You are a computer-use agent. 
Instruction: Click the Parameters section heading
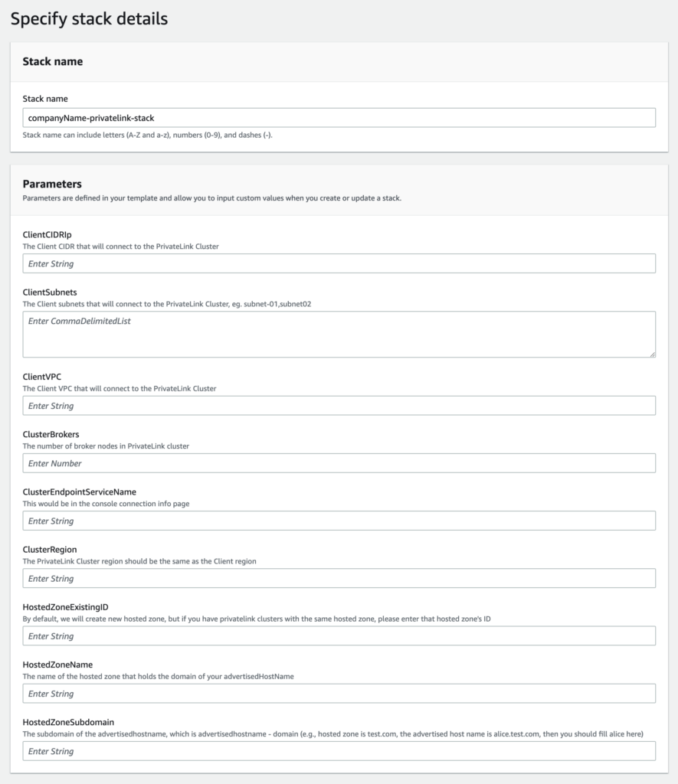tap(52, 184)
